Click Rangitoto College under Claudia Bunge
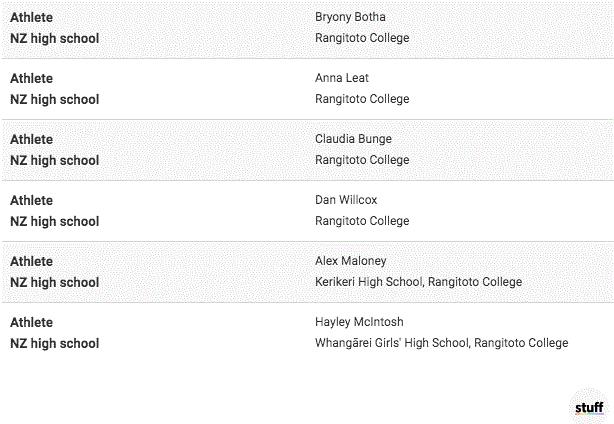The width and height of the screenshot is (614, 424). pyautogui.click(x=362, y=160)
